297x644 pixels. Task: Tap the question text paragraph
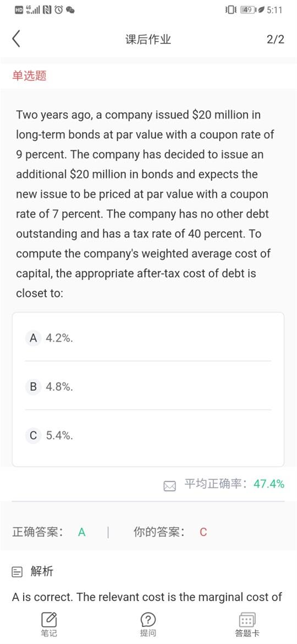145,204
